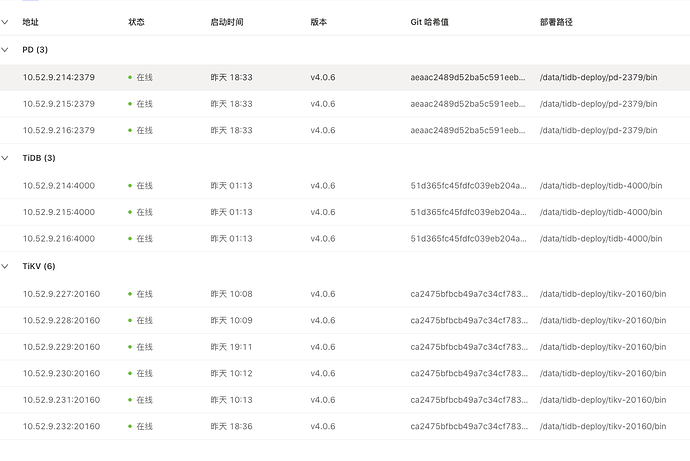Click address 10.52.9.229:20160
This screenshot has height=461, width=690.
[62, 347]
